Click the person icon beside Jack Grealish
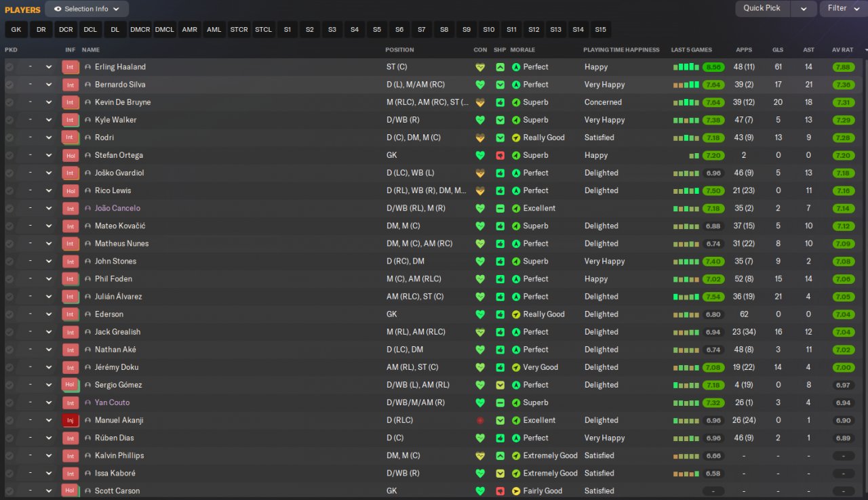This screenshot has width=868, height=500. coord(88,332)
